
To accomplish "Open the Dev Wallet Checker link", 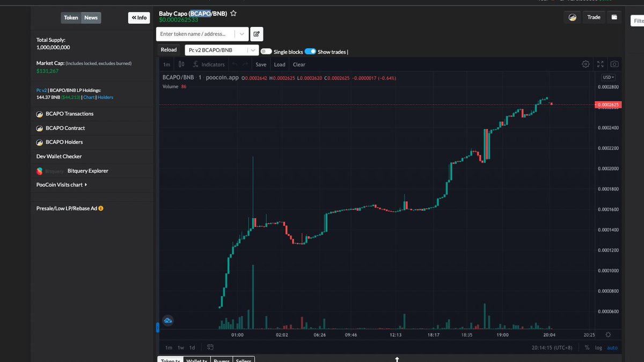I will click(59, 157).
